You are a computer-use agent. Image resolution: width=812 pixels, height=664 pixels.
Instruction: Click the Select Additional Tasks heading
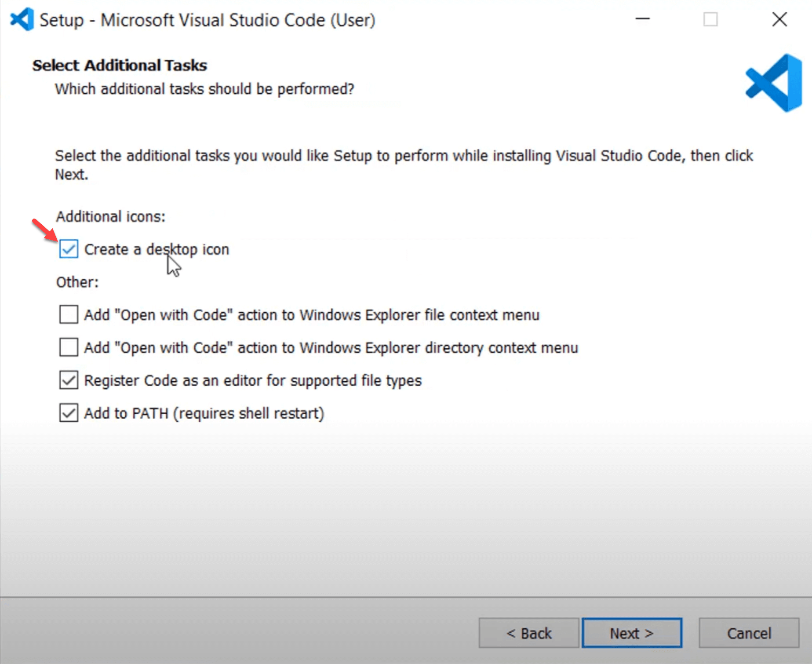(120, 66)
